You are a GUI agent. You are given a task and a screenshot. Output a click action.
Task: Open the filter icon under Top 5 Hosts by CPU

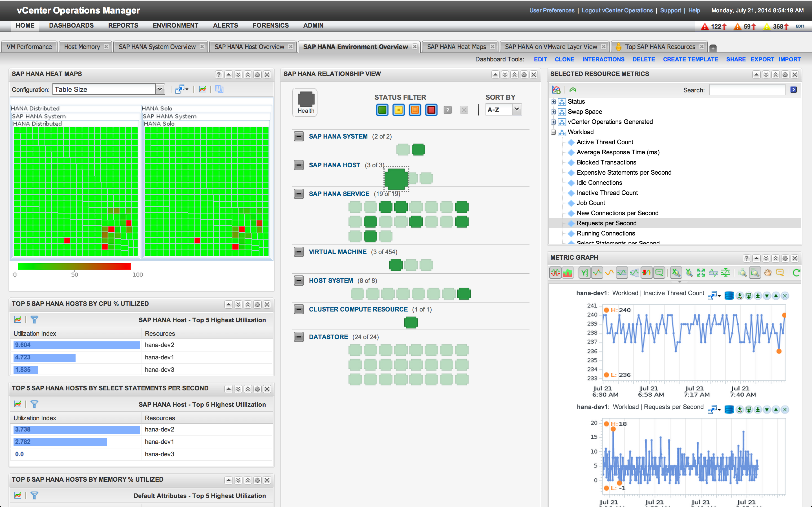coord(35,320)
